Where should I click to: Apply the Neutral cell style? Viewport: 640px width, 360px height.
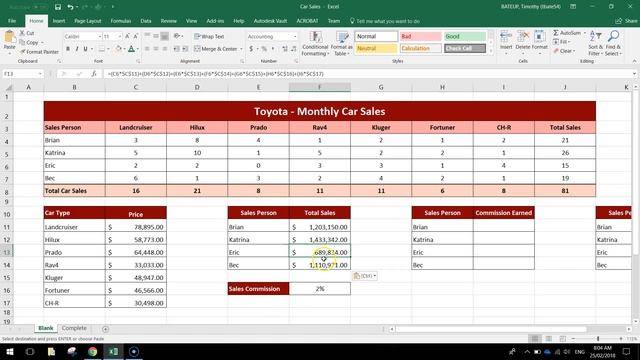point(376,48)
